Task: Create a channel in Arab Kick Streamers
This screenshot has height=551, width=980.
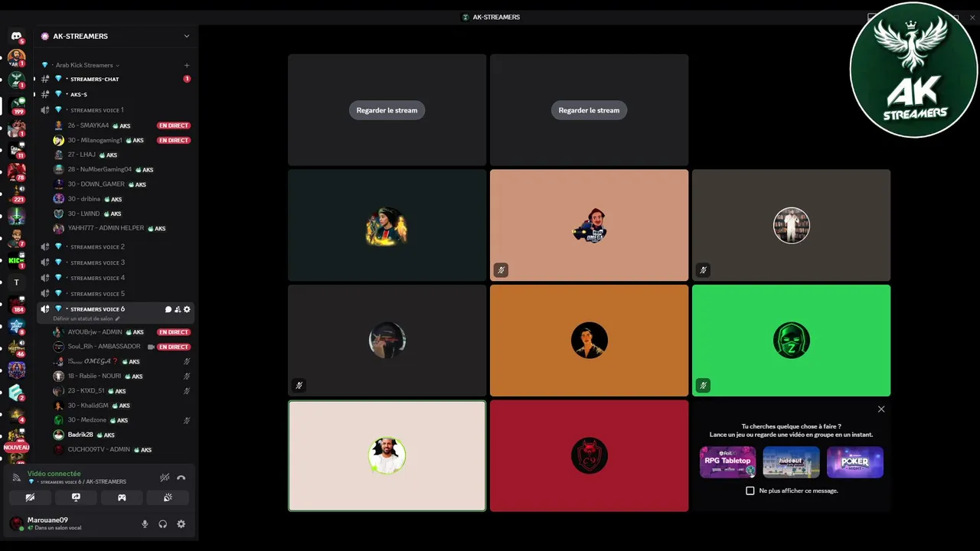Action: pyautogui.click(x=187, y=65)
